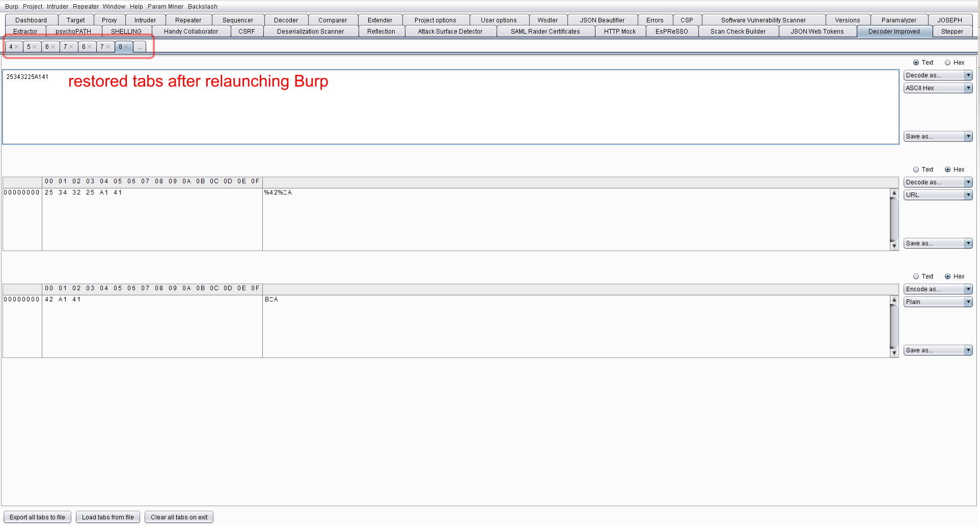Open the URL decoding dropdown
This screenshot has width=980, height=525.
click(x=938, y=195)
